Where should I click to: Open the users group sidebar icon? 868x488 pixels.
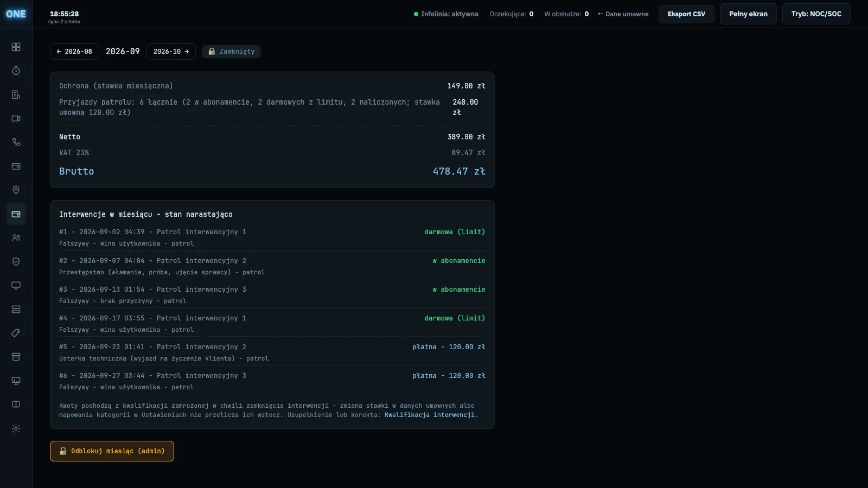[16, 238]
